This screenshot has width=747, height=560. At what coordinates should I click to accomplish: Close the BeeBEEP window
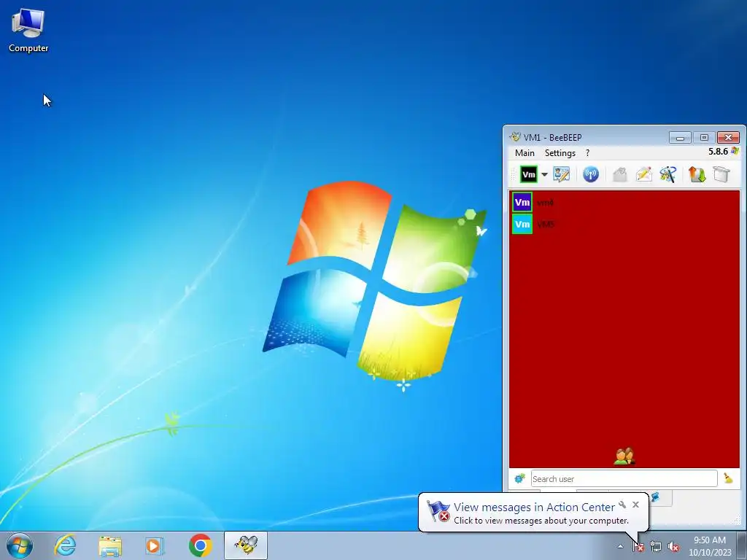(x=728, y=138)
